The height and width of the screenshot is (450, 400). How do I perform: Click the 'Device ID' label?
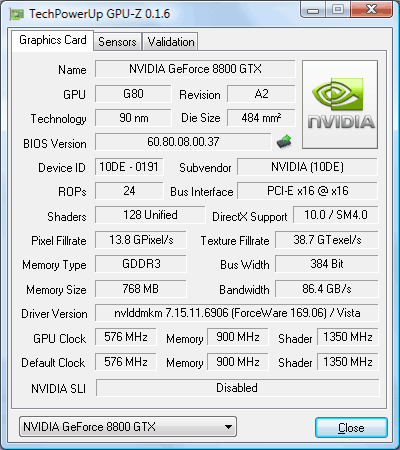[x=62, y=168]
